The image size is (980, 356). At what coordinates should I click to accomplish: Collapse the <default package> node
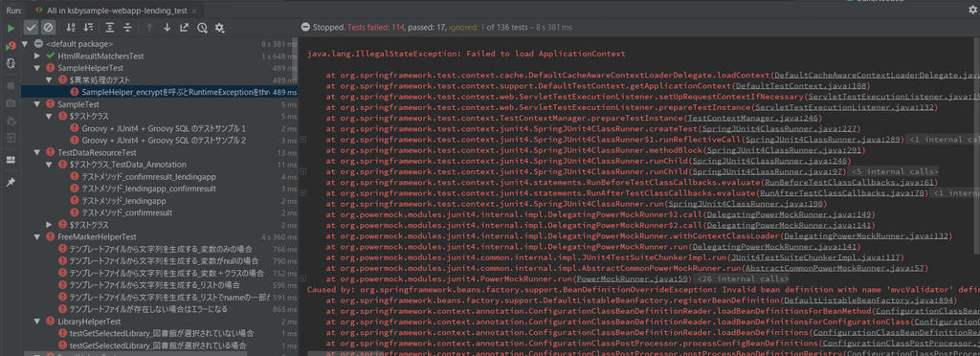point(26,44)
